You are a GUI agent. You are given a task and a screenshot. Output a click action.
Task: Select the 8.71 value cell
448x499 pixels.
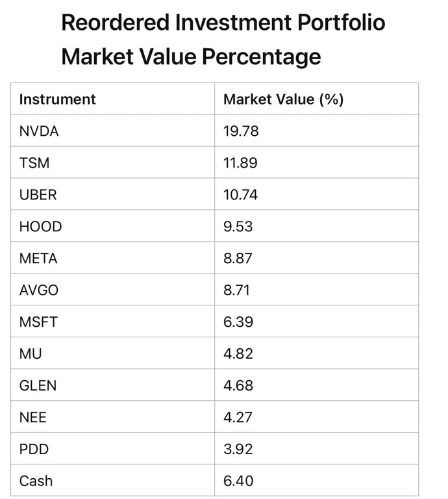pyautogui.click(x=237, y=290)
